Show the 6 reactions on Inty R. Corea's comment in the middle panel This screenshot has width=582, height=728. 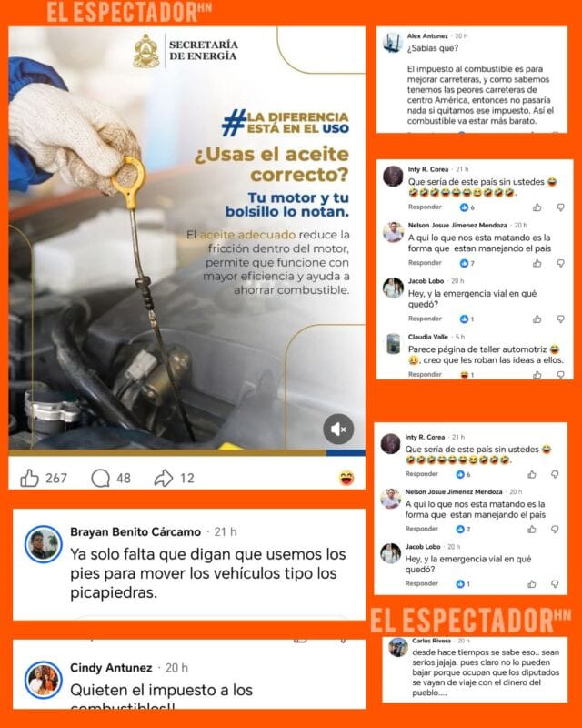click(467, 207)
